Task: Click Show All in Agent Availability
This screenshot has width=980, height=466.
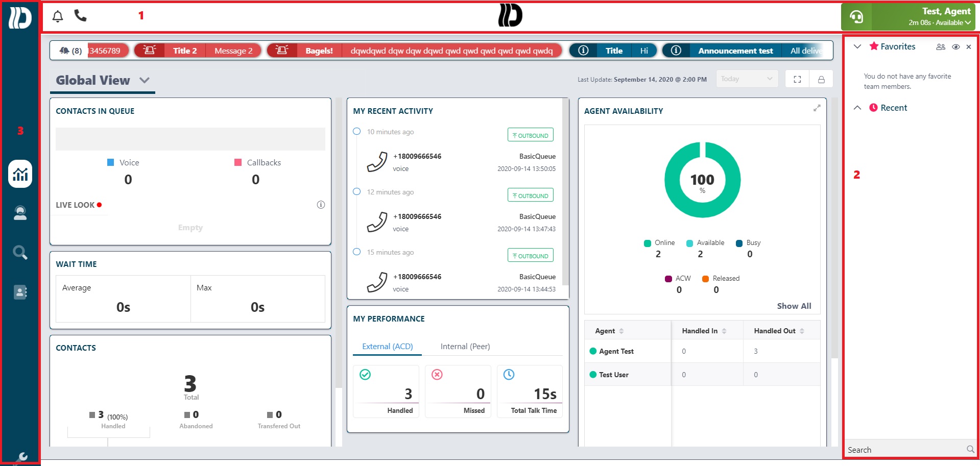Action: point(794,306)
